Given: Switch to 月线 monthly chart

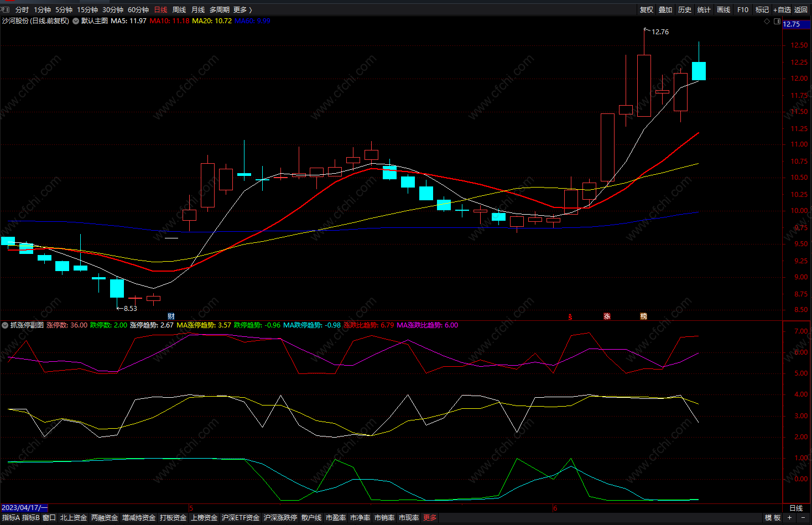Looking at the screenshot, I should (x=198, y=10).
